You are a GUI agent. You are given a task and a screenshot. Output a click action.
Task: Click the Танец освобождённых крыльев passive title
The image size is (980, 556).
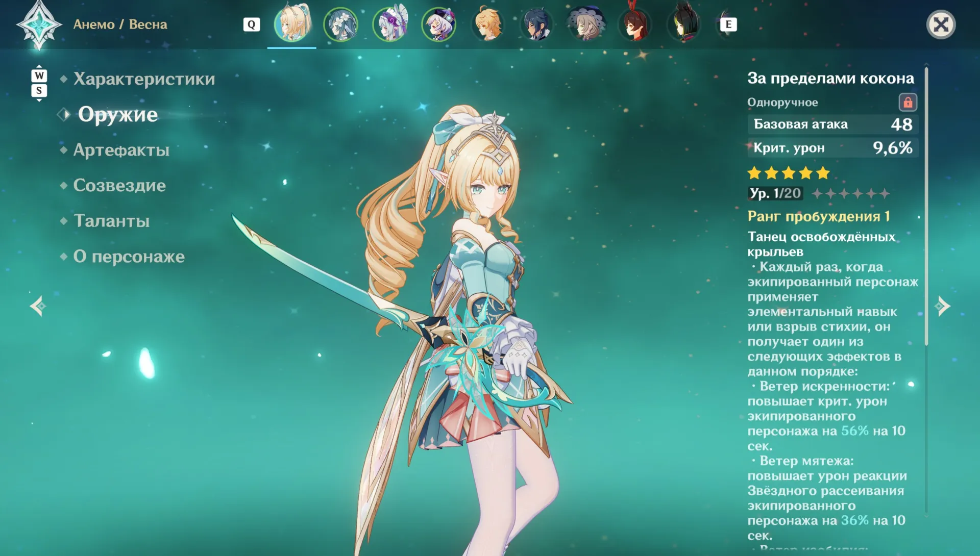click(x=821, y=244)
